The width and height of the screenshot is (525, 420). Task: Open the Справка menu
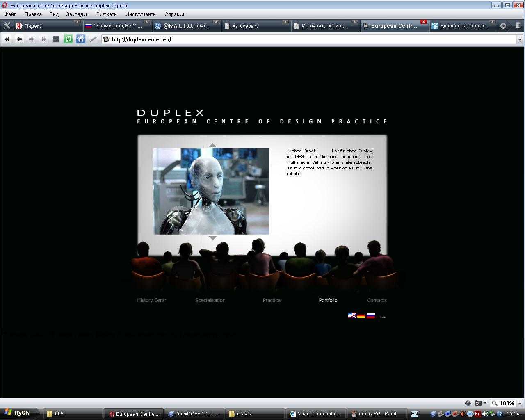[x=174, y=14]
